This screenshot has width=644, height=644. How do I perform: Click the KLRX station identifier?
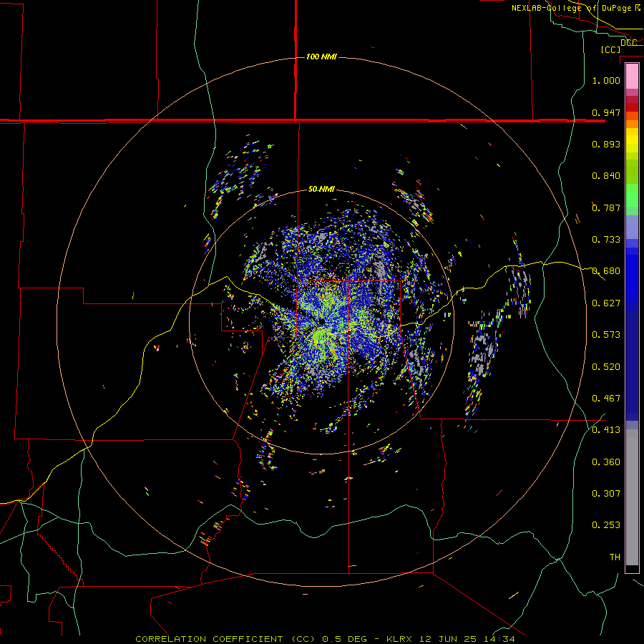[400, 639]
